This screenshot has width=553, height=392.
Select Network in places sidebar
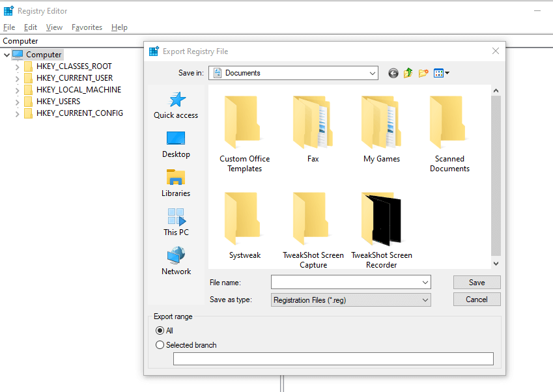click(x=176, y=260)
